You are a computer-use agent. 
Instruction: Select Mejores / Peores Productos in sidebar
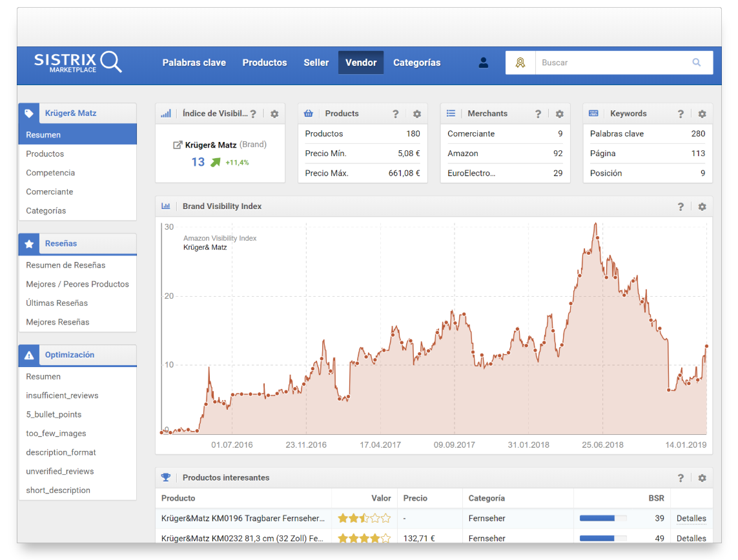point(77,284)
